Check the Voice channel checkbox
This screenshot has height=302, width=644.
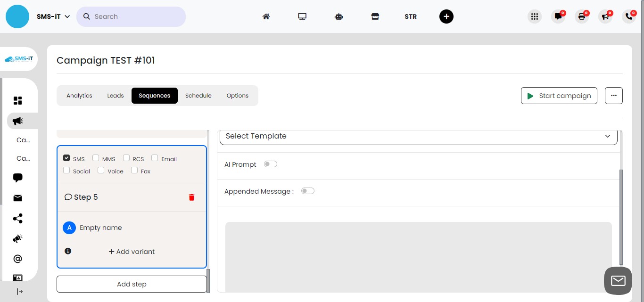(101, 170)
